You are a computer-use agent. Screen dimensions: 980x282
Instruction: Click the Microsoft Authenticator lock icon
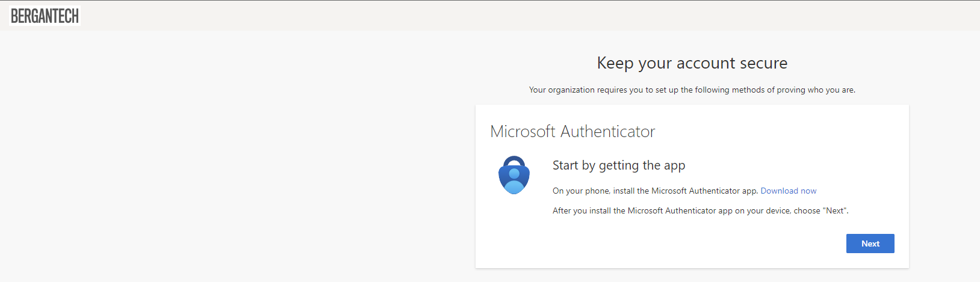[514, 175]
